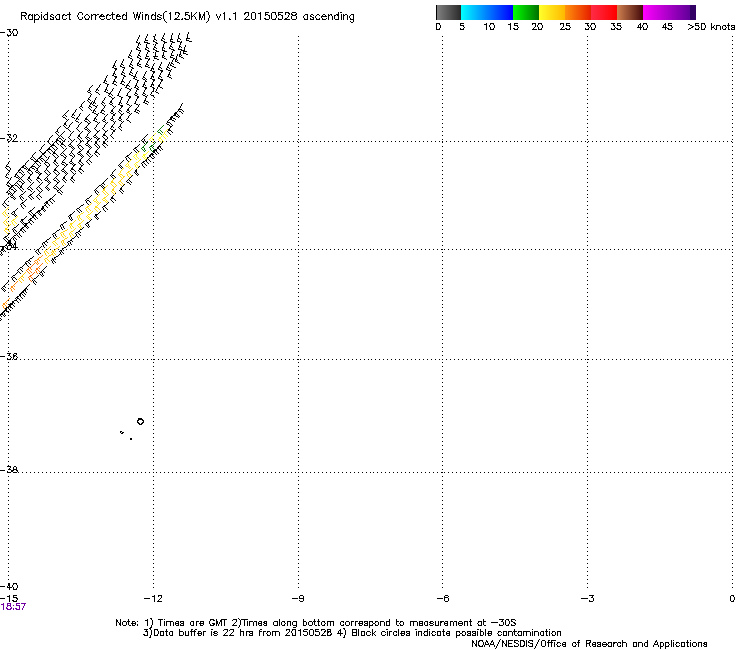Click the '-32' latitude axis label
The width and height of the screenshot is (740, 650).
9,138
